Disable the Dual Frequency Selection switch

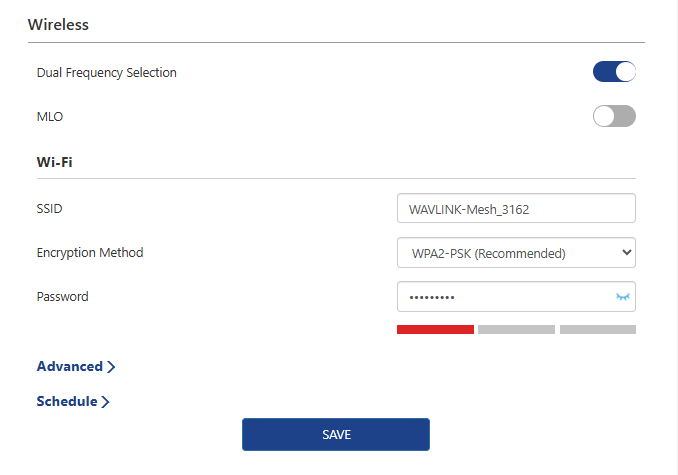coord(614,72)
